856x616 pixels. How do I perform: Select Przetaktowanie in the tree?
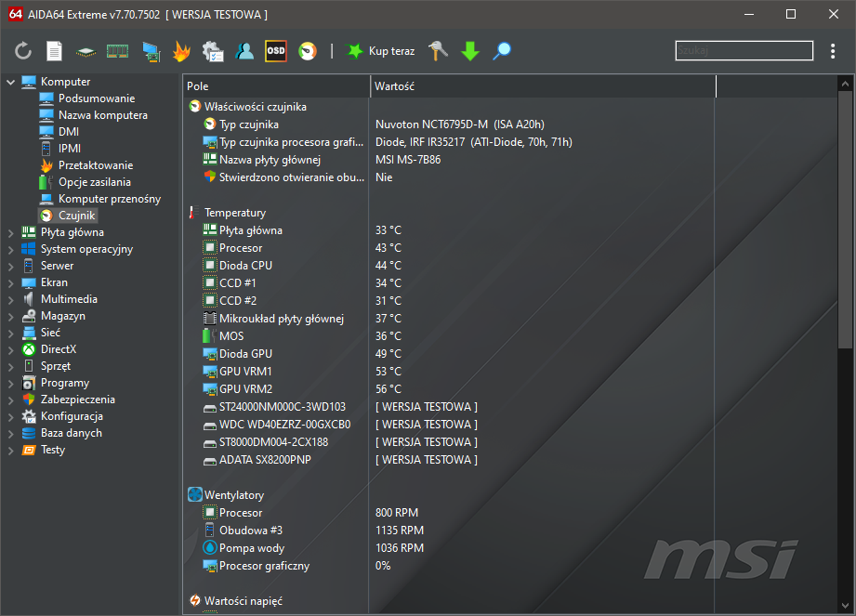tap(95, 165)
